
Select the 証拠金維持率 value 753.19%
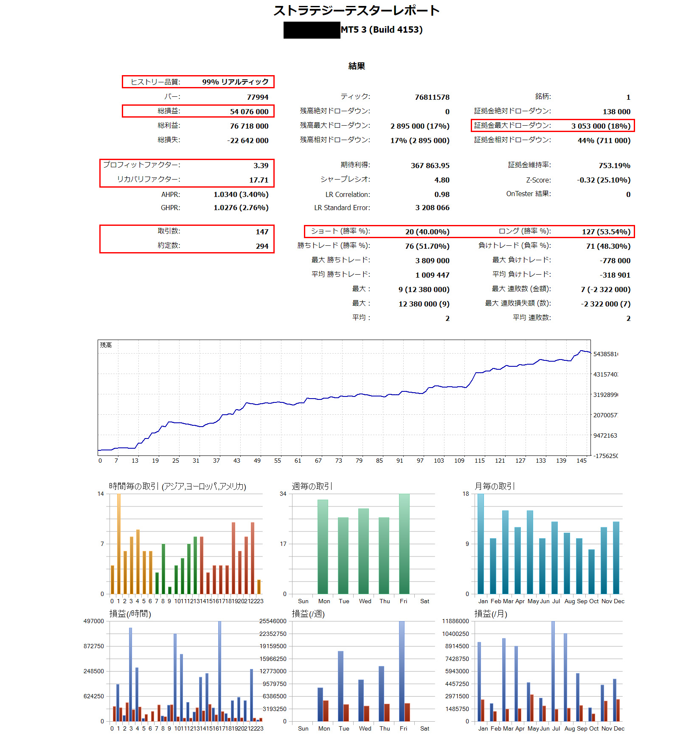coord(614,166)
